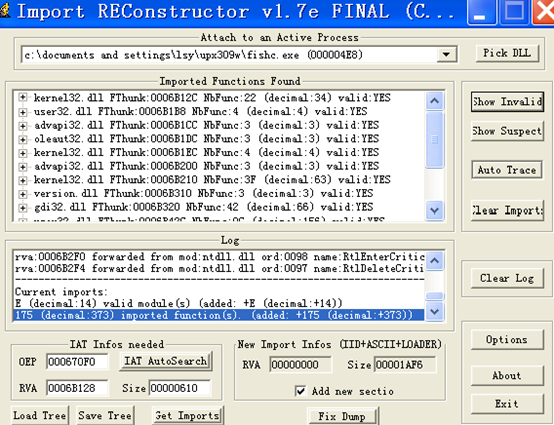Click the Show Suspect button
Image resolution: width=554 pixels, height=425 pixels.
(507, 131)
